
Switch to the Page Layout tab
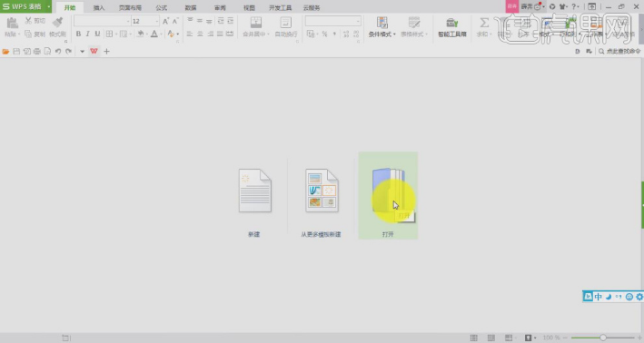coord(130,7)
